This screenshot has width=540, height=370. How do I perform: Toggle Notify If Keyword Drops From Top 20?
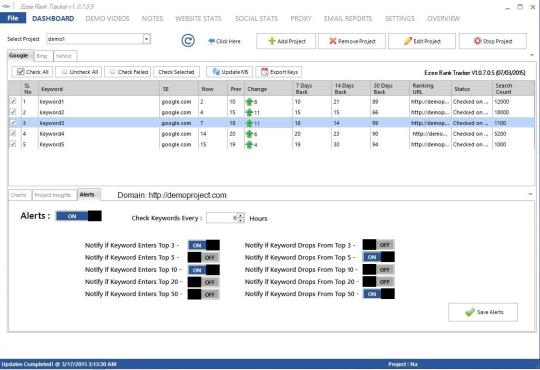[x=378, y=281]
